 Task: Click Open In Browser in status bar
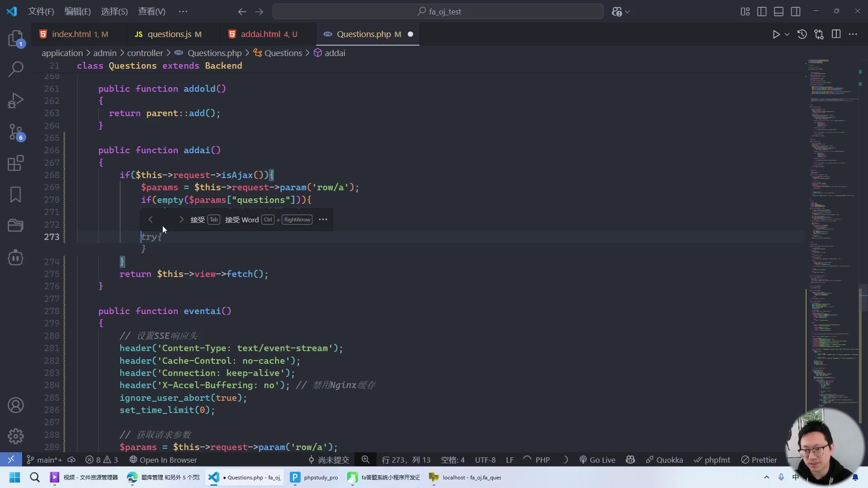tap(163, 460)
